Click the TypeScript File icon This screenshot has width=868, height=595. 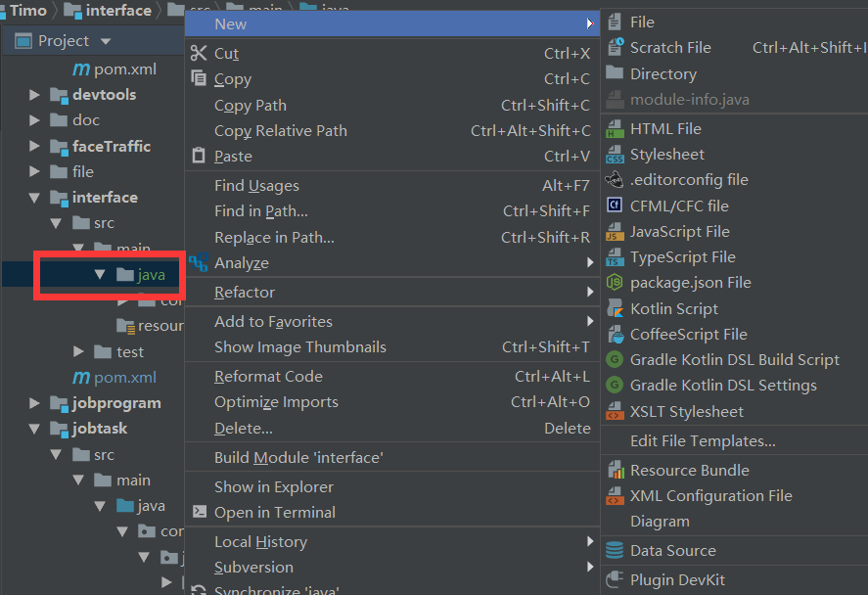(x=615, y=257)
